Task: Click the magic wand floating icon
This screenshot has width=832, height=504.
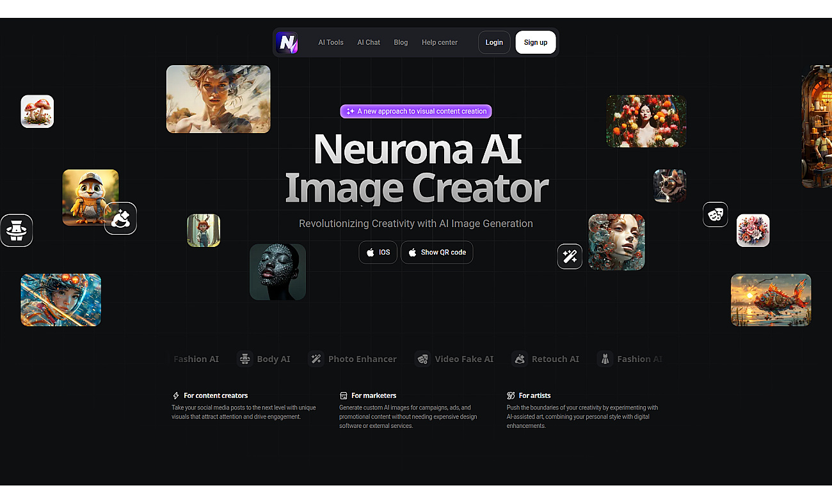Action: [570, 256]
